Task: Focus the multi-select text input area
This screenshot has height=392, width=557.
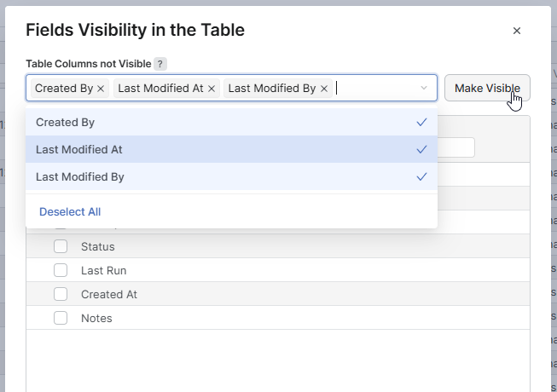Action: click(x=375, y=89)
